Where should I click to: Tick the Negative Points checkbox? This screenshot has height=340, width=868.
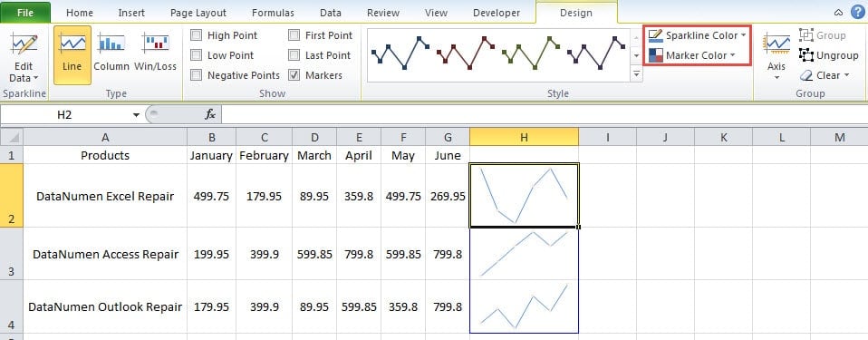pos(196,75)
